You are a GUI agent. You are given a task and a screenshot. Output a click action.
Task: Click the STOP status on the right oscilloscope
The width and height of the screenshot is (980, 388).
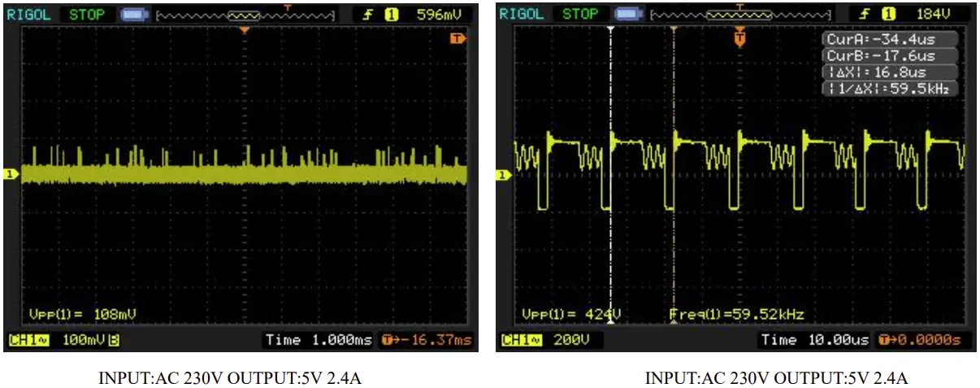pyautogui.click(x=580, y=15)
